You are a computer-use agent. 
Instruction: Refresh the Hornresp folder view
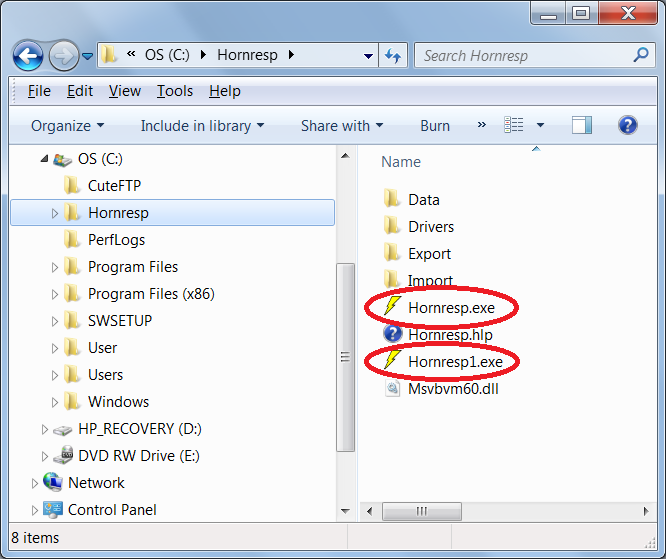(x=393, y=55)
